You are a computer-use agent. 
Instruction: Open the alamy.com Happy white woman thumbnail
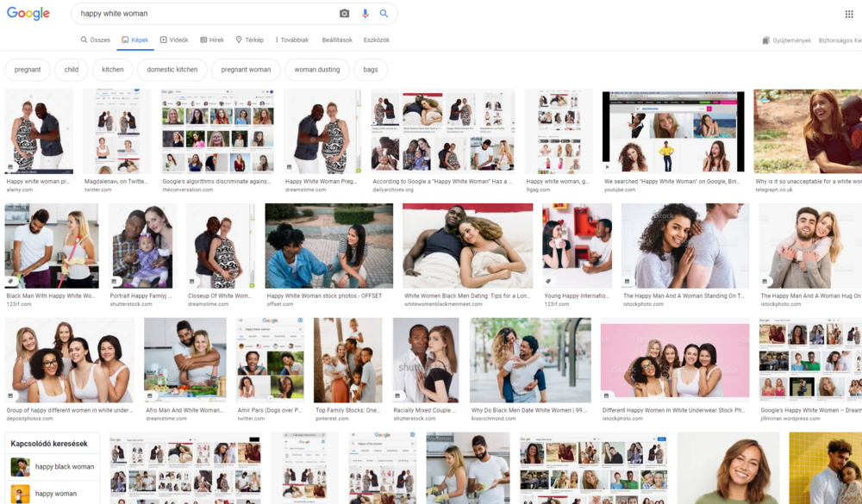(39, 131)
